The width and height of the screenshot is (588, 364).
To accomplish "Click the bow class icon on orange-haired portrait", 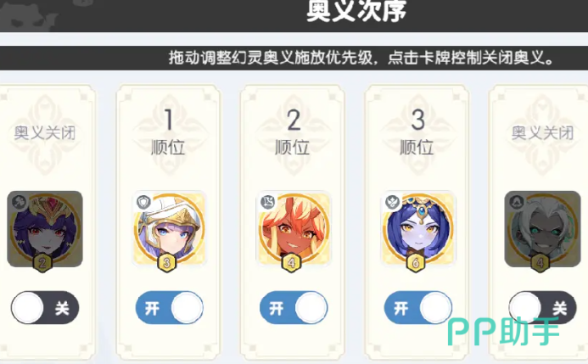I will click(268, 203).
